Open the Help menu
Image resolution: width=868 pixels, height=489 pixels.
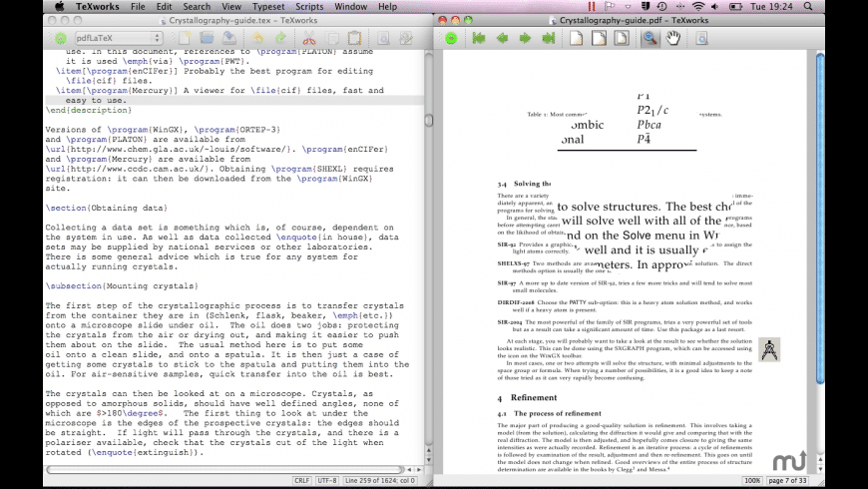pyautogui.click(x=387, y=7)
